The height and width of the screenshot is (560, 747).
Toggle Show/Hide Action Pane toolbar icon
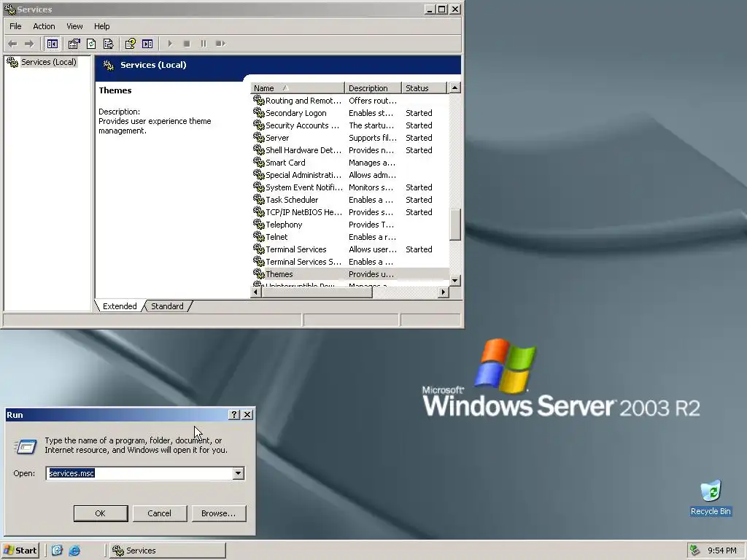point(147,44)
